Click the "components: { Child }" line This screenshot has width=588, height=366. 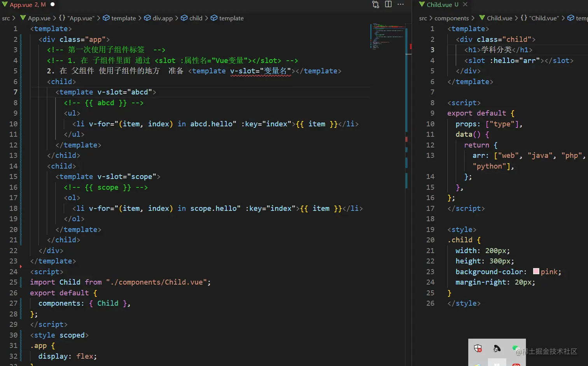(84, 303)
